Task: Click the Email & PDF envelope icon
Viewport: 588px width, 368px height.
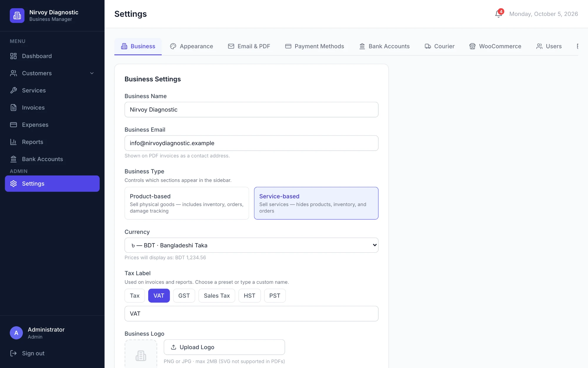Action: tap(231, 46)
